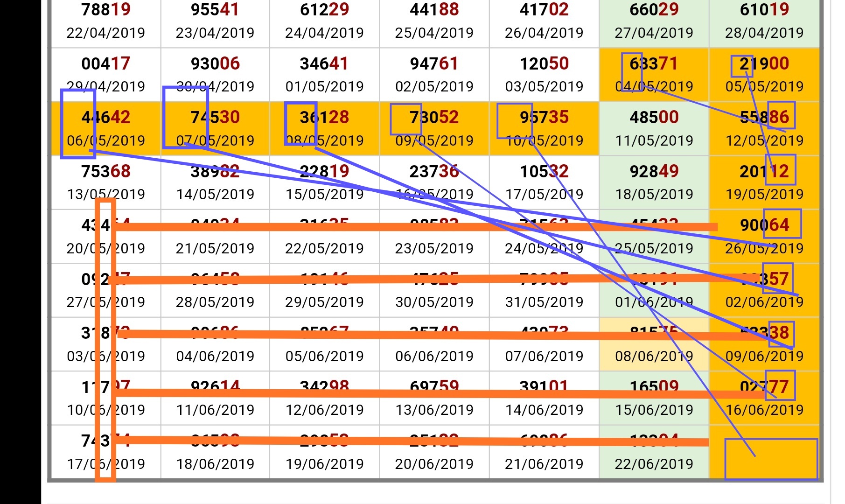Click the highlighted cell dated 09/05/2019
Image resolution: width=845 pixels, height=504 pixels.
[x=434, y=128]
